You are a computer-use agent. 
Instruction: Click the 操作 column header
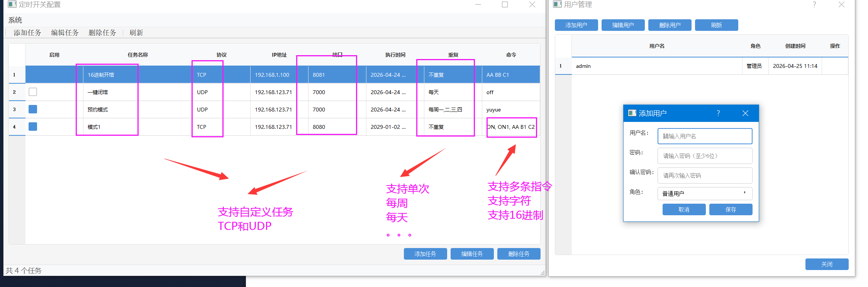click(x=835, y=46)
